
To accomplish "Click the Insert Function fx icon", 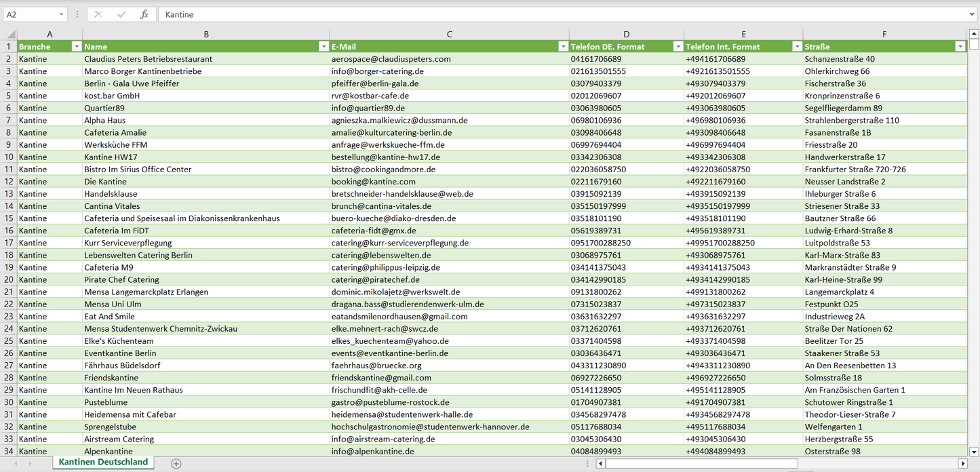I will [x=144, y=14].
